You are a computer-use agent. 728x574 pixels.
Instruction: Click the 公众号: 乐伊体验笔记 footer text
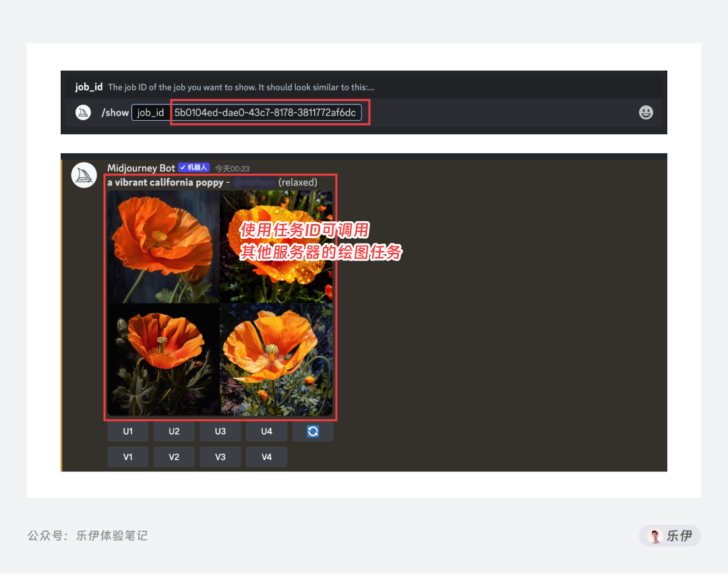pyautogui.click(x=88, y=536)
